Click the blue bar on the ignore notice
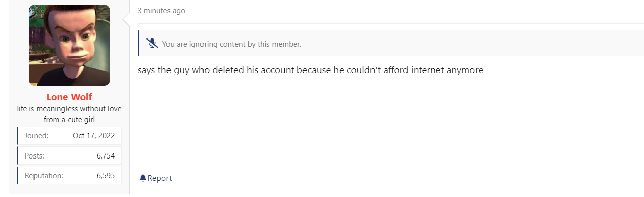Screen dimensions: 644x197 [x=138, y=43]
